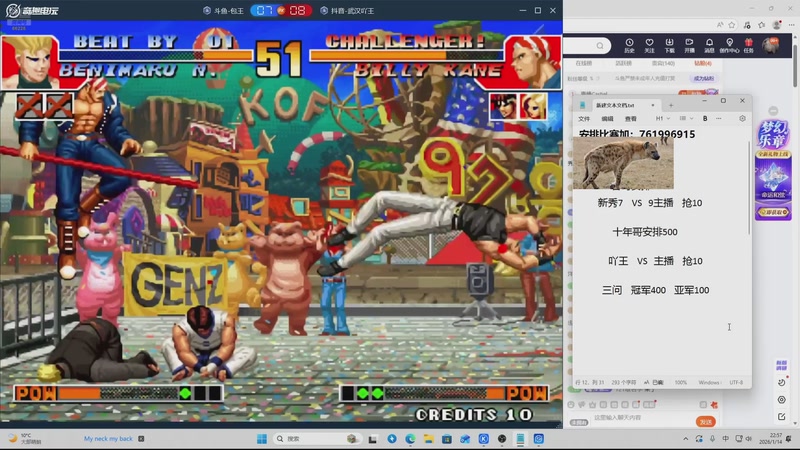
Task: Click emoji face icon in chat toolbar
Action: point(571,405)
